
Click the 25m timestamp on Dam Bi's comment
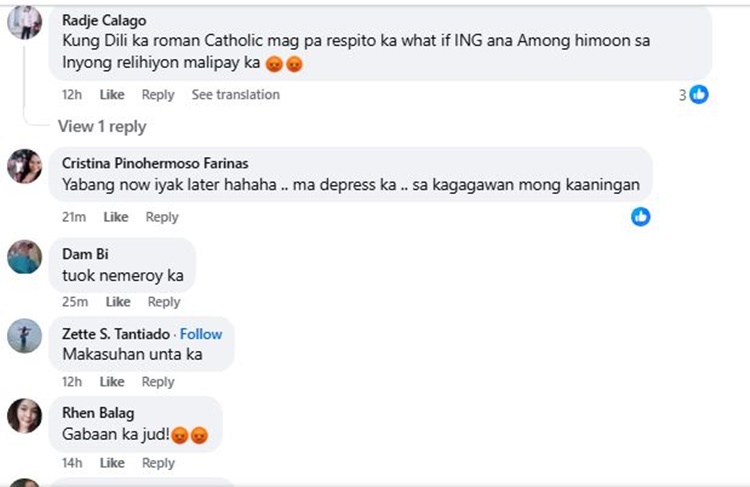(x=75, y=302)
